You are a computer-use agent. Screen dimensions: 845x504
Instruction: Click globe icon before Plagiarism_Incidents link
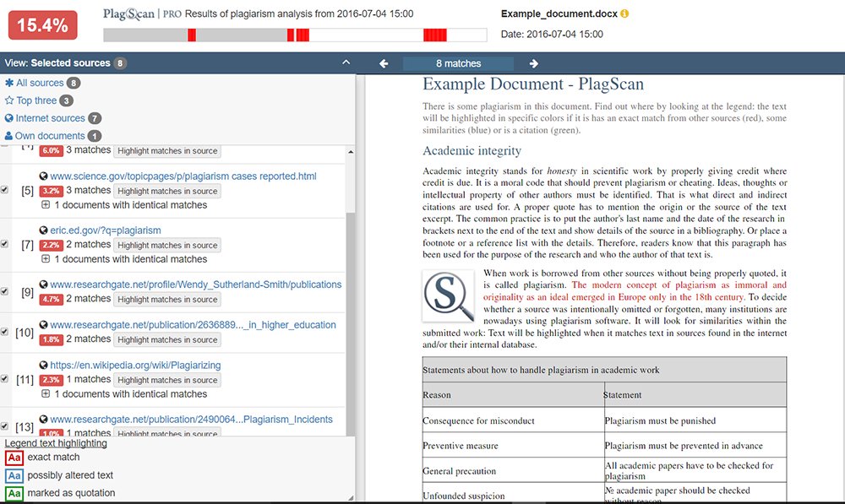44,419
